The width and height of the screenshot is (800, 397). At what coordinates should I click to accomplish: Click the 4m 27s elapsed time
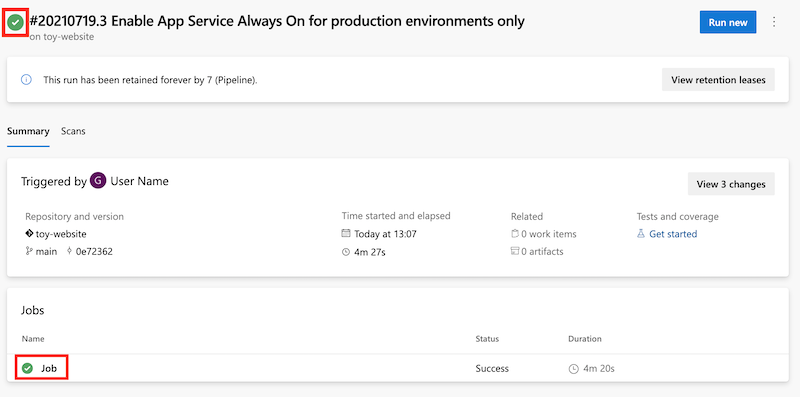click(x=370, y=252)
